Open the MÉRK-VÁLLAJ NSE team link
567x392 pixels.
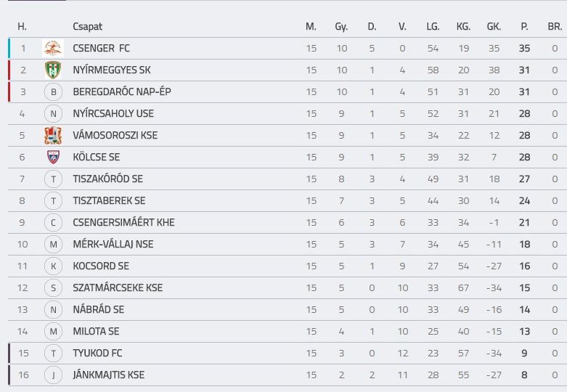[x=113, y=244]
